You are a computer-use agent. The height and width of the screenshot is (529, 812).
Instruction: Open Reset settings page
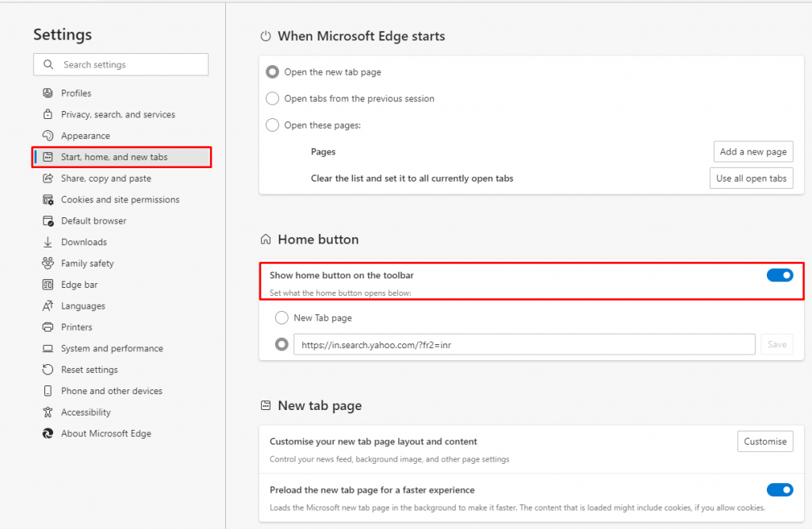tap(90, 370)
